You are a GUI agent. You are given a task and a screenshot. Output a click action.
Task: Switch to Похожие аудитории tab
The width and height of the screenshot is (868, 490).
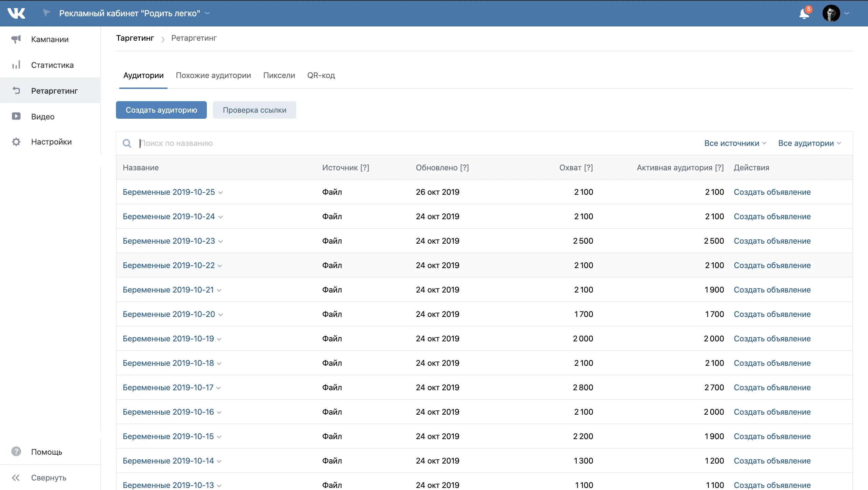pos(213,75)
